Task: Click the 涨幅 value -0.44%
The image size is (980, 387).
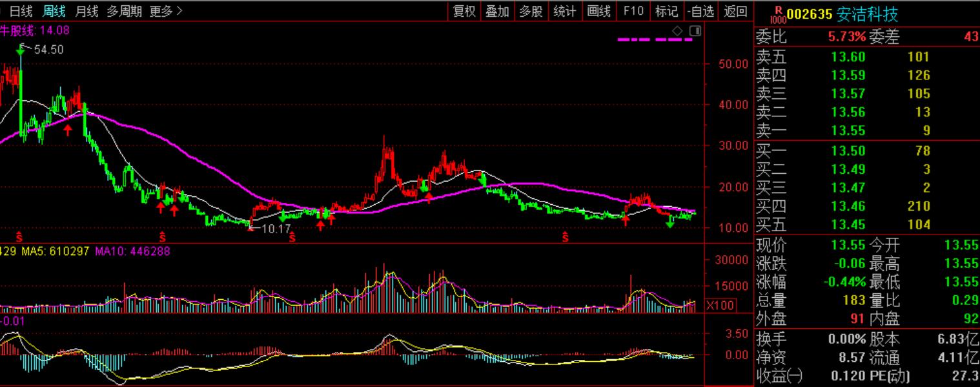Action: point(844,282)
